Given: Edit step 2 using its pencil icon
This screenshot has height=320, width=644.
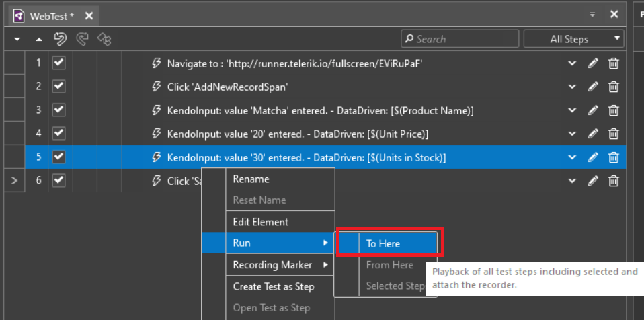Looking at the screenshot, I should [x=593, y=87].
